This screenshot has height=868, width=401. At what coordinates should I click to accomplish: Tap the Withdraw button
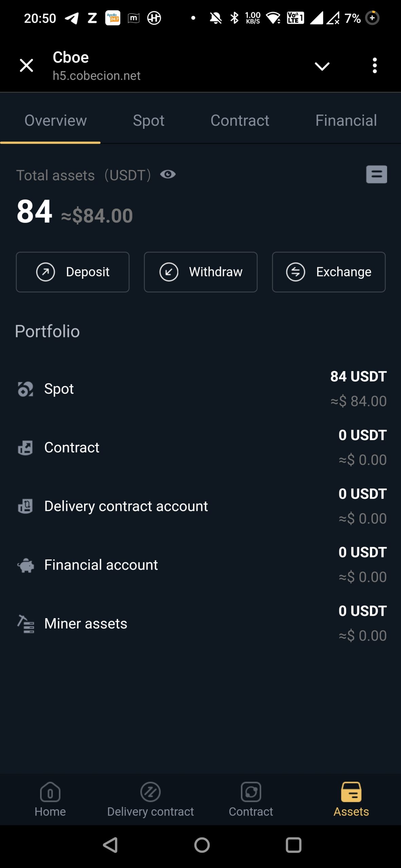(x=200, y=272)
